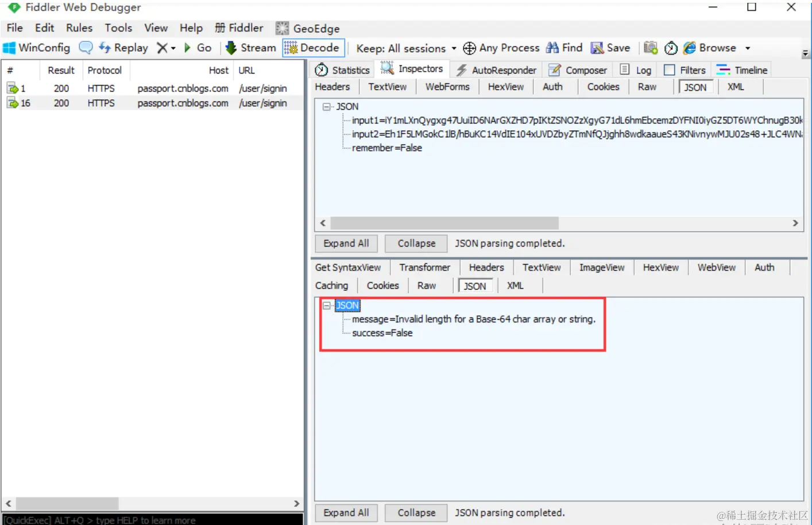812x525 pixels.
Task: Open the Edit menu
Action: pos(44,28)
